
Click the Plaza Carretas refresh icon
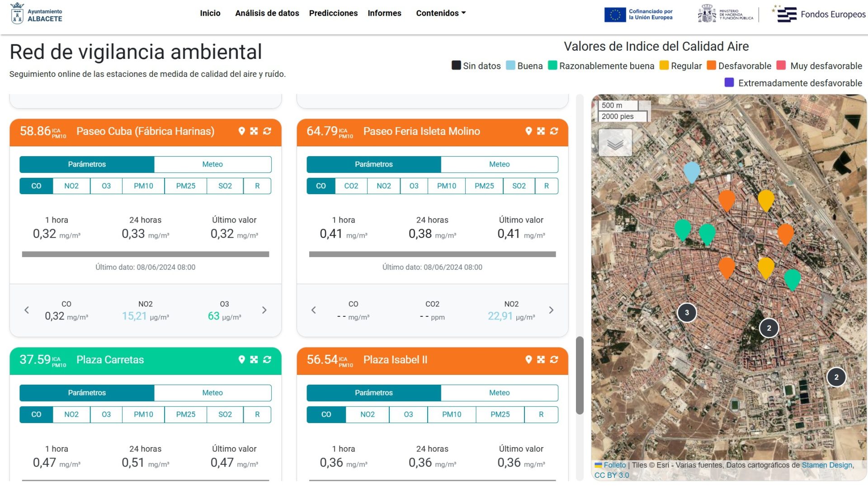pos(267,360)
